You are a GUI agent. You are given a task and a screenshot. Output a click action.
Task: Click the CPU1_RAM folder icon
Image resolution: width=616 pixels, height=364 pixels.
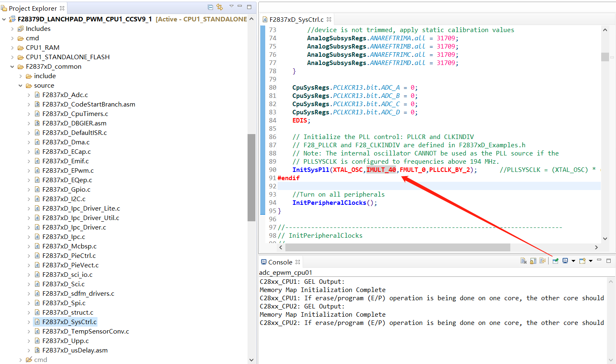21,48
